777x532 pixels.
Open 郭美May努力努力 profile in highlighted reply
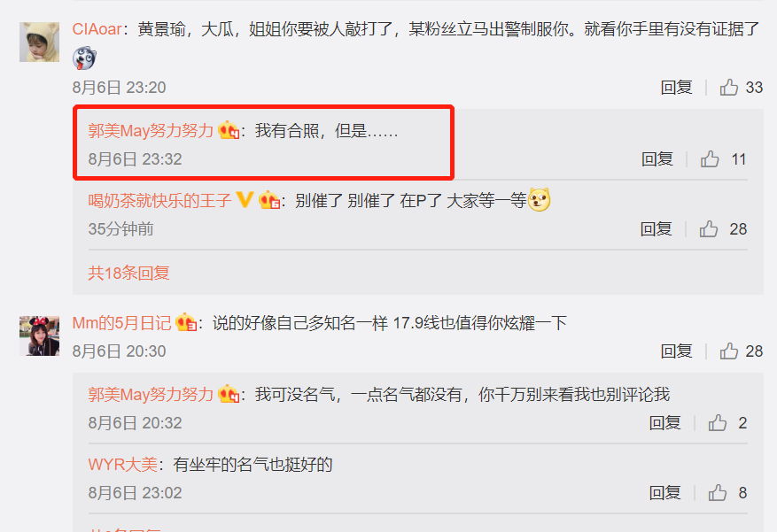coord(151,131)
